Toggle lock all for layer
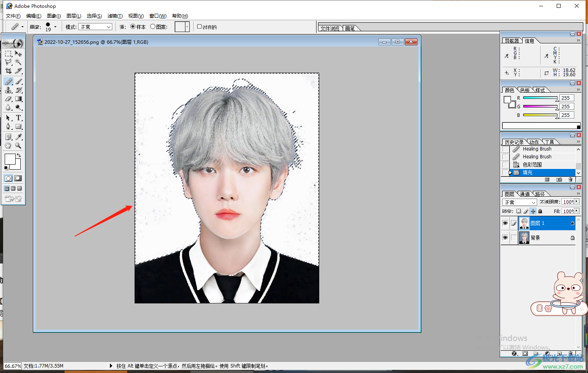Screen dimensions: 588x373 pyautogui.click(x=540, y=211)
